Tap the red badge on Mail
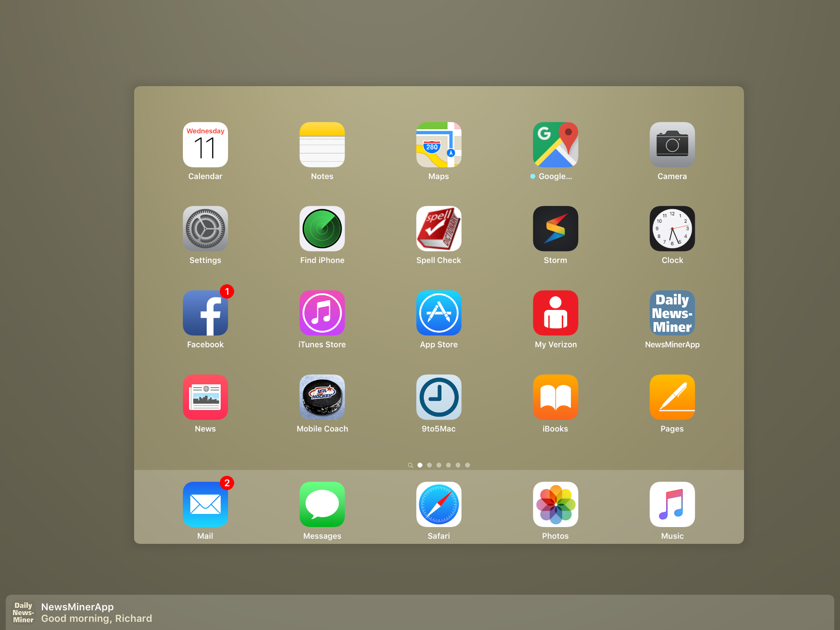 227,483
